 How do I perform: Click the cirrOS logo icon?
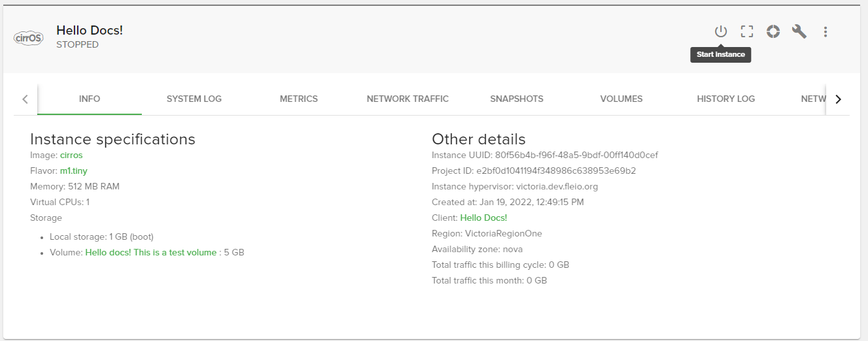pyautogui.click(x=28, y=38)
